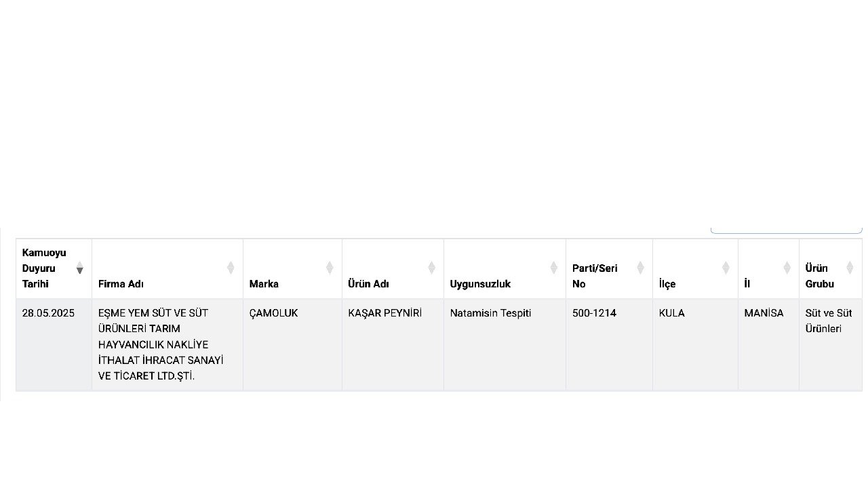Sort by İl column arrows
Image resolution: width=868 pixels, height=488 pixels.
(787, 268)
